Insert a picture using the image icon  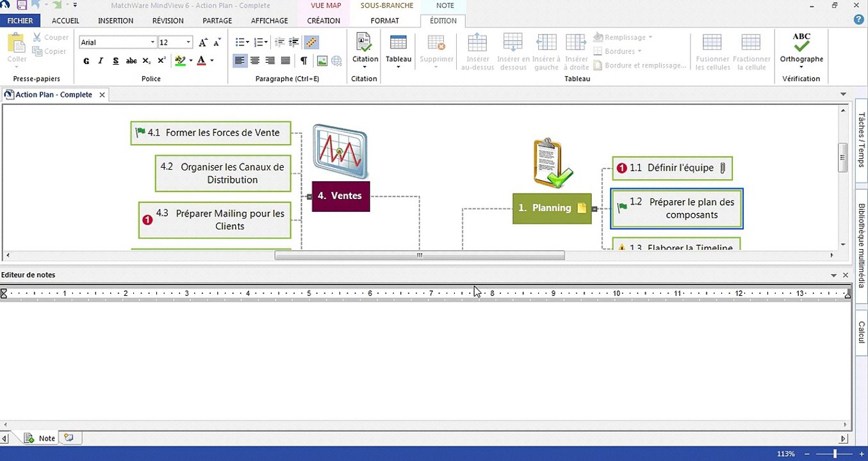(322, 61)
